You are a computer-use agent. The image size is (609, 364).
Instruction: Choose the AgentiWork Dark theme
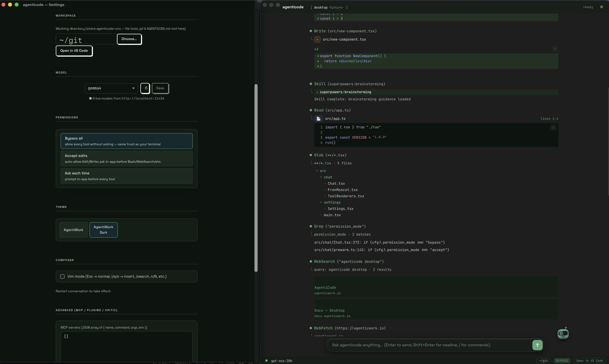104,230
